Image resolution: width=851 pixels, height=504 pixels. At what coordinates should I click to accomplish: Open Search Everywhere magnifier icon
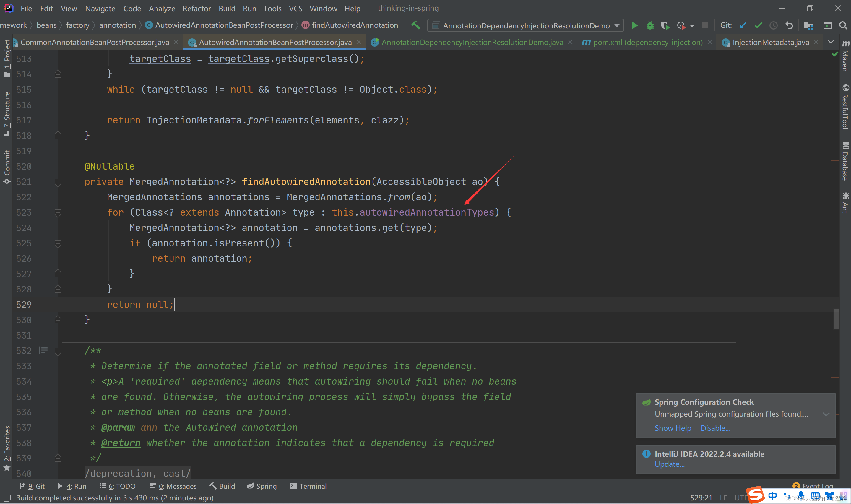842,25
